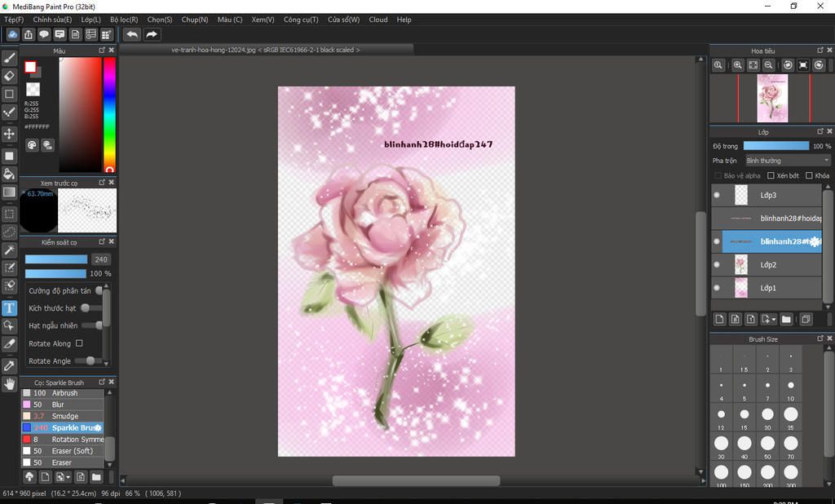
Task: Select the Rotation Symmetry brush
Action: pos(62,440)
